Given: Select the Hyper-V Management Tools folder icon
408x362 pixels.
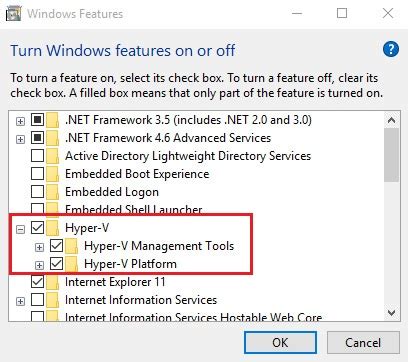Looking at the screenshot, I should pyautogui.click(x=72, y=246).
